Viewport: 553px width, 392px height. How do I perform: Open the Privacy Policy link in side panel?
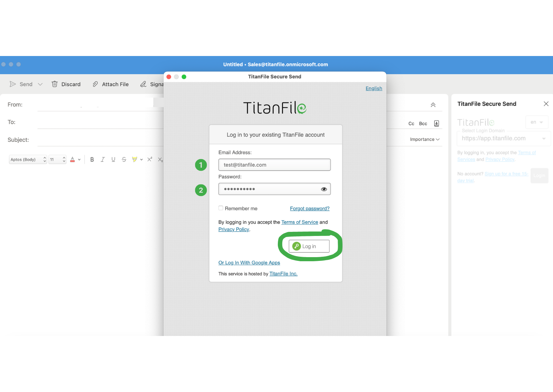coord(500,159)
